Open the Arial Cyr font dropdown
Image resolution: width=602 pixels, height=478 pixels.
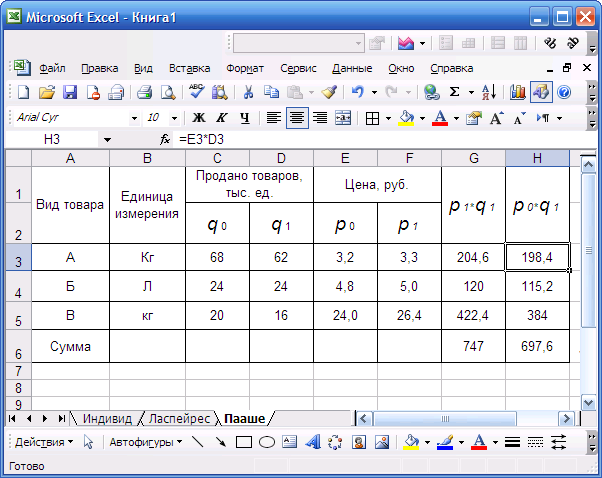click(134, 118)
